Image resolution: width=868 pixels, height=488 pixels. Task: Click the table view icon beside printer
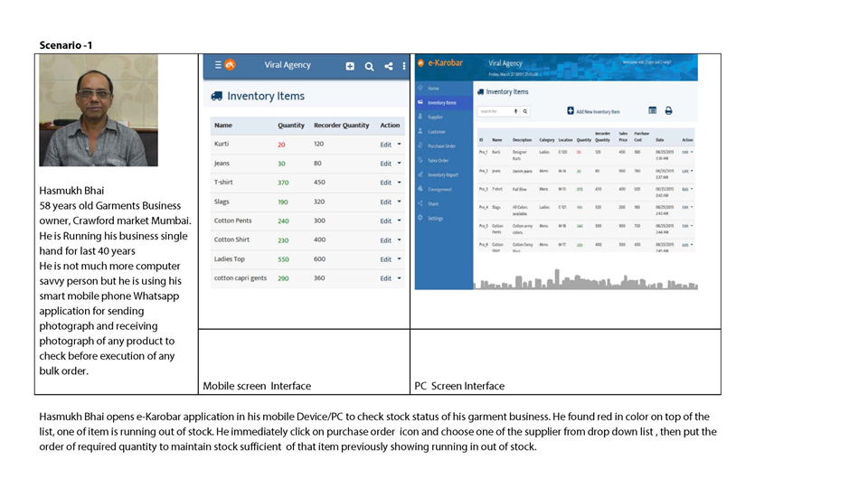(x=652, y=111)
